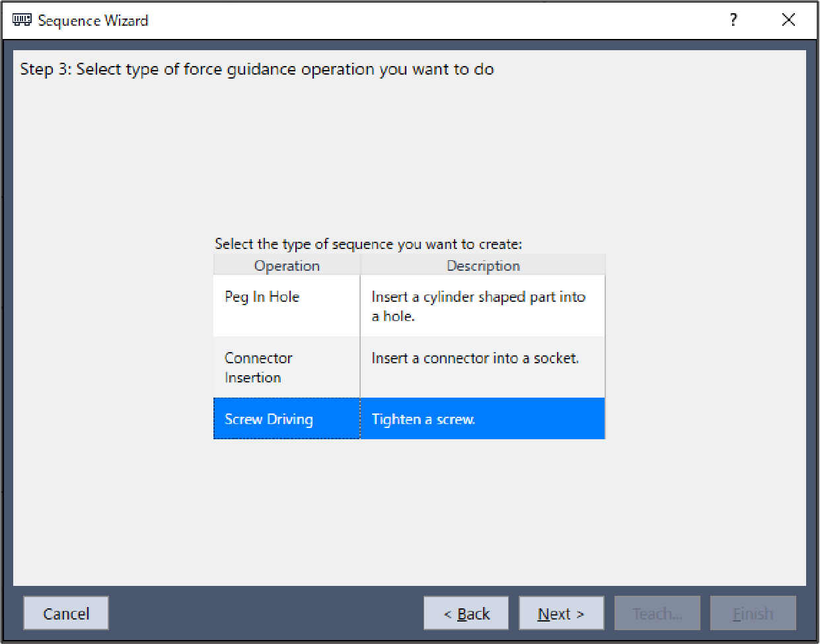Click the Sequence Wizard title text
This screenshot has height=644, width=820.
(93, 20)
